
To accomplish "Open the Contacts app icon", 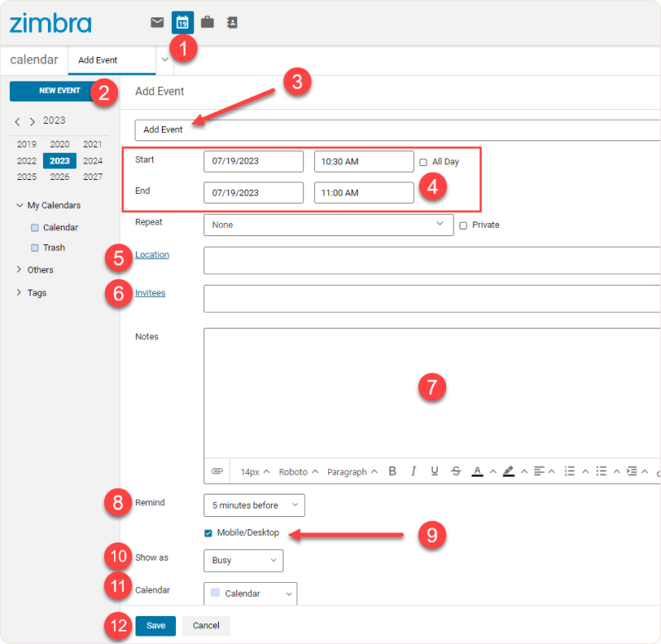I will pos(232,22).
